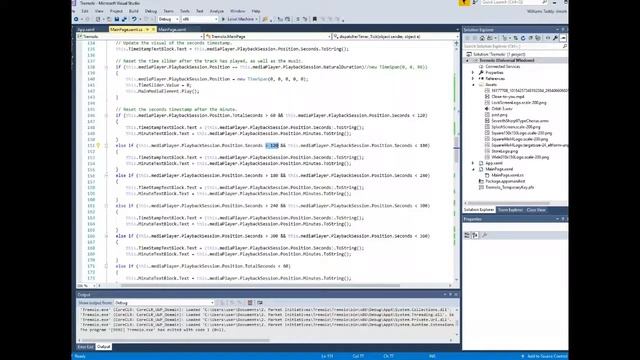Click Categorized icon in Properties panel
The image size is (640, 360).
tap(467, 235)
